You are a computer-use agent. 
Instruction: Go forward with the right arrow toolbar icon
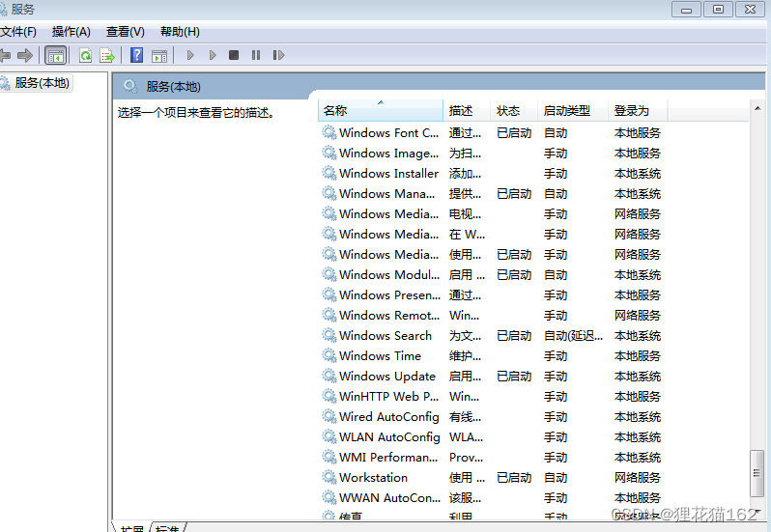click(x=24, y=55)
